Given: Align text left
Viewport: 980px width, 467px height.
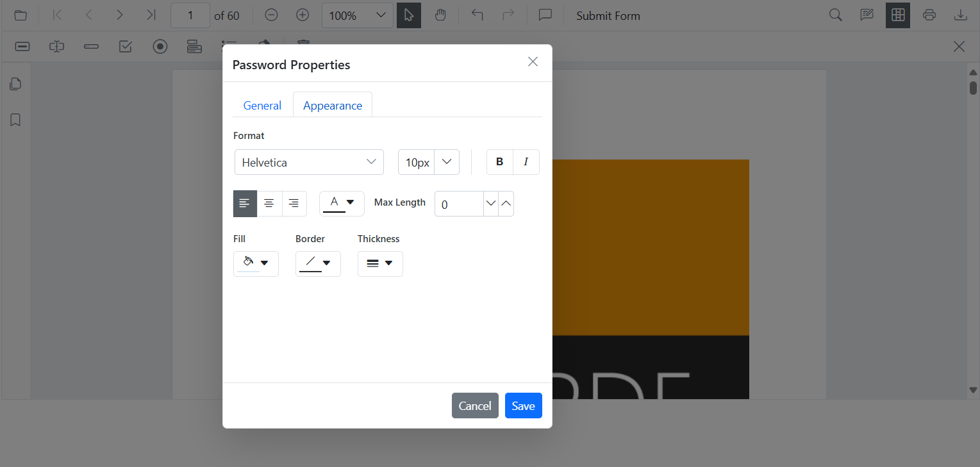Looking at the screenshot, I should [244, 203].
